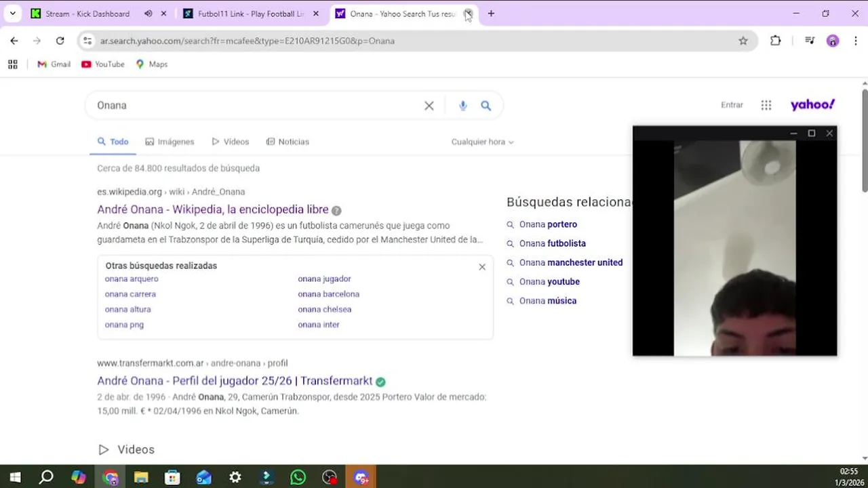This screenshot has height=488, width=868.
Task: Open related search Onana youtube
Action: [549, 281]
